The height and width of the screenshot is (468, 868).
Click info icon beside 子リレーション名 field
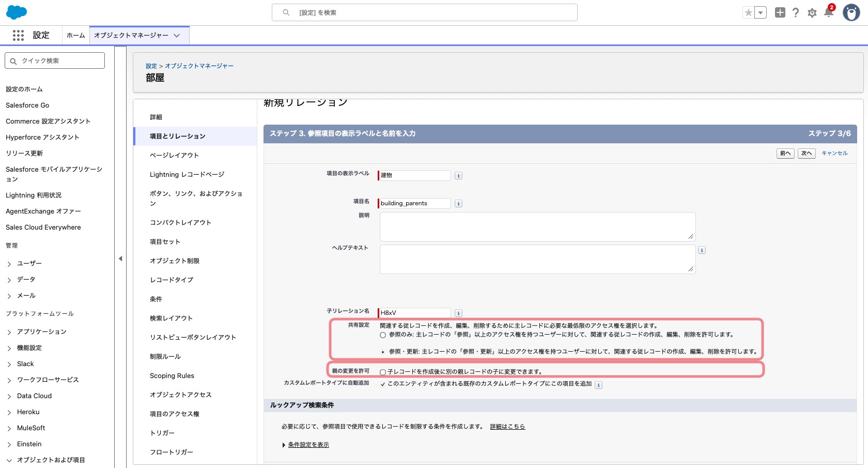pos(458,313)
